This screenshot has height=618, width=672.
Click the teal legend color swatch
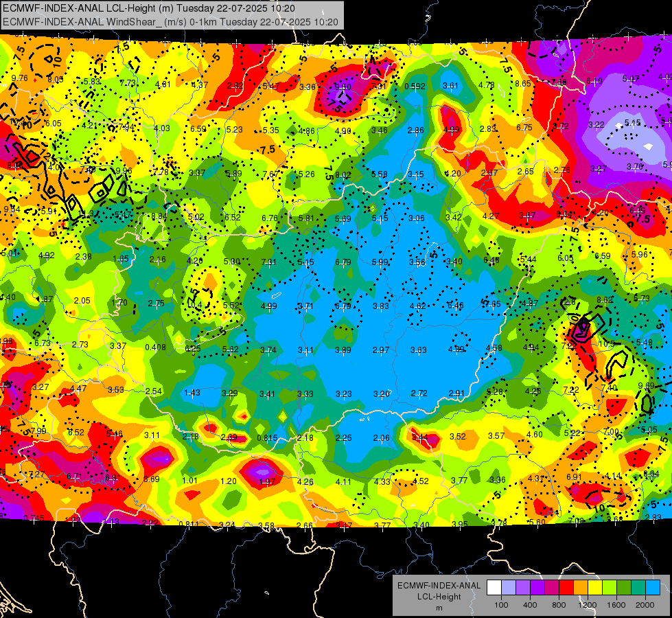638,588
